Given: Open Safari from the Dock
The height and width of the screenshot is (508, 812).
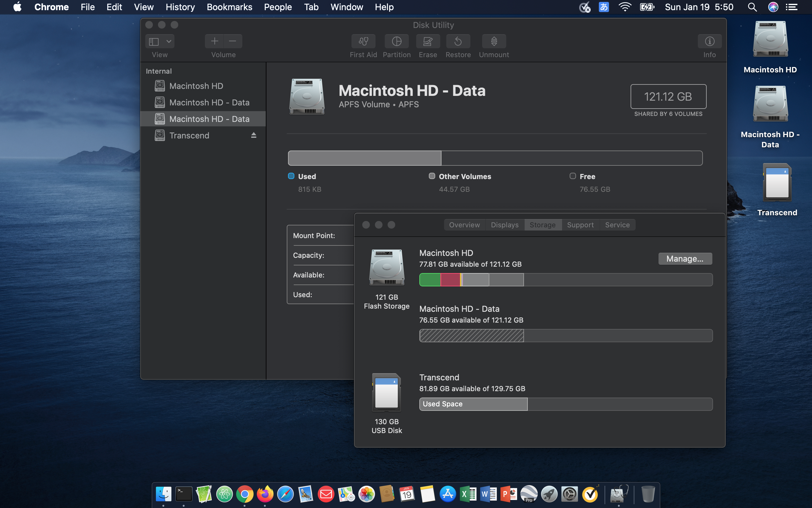Looking at the screenshot, I should point(285,494).
